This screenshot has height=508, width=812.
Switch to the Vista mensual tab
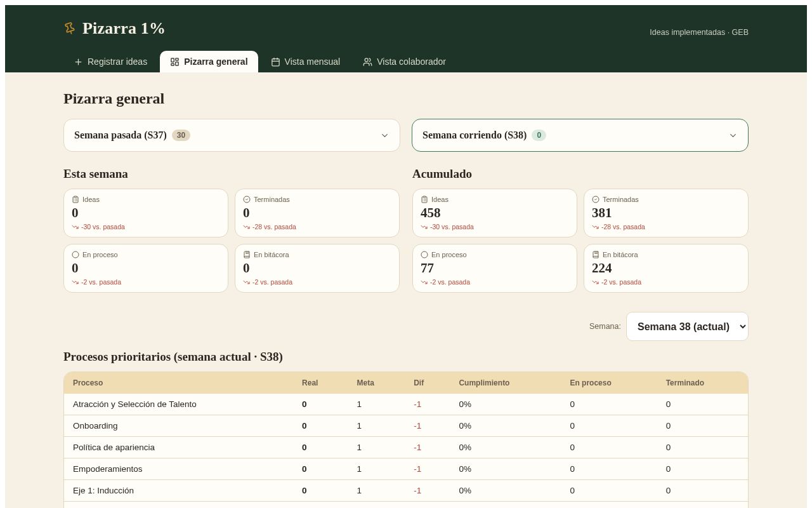306,62
